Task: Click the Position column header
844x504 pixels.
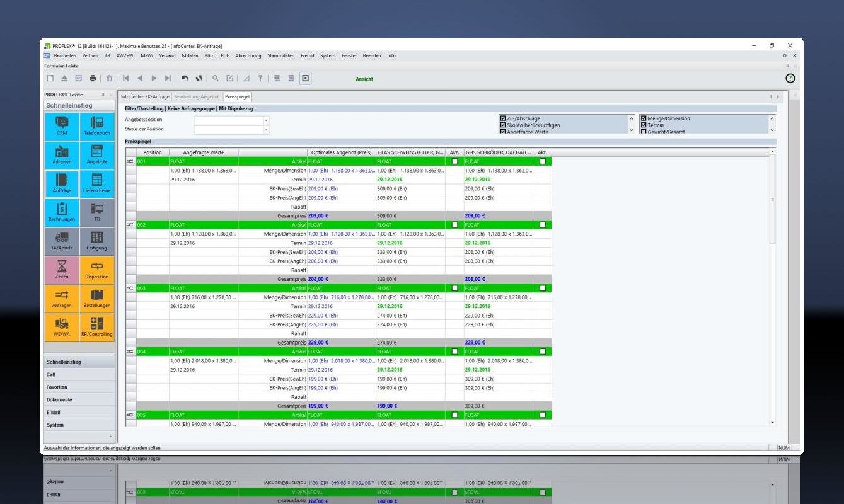Action: pyautogui.click(x=153, y=152)
